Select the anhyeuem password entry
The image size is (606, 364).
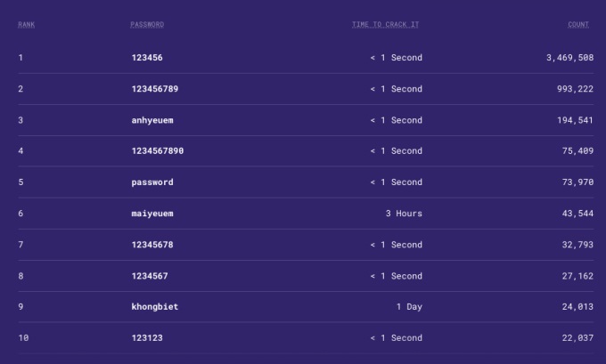pyautogui.click(x=152, y=120)
